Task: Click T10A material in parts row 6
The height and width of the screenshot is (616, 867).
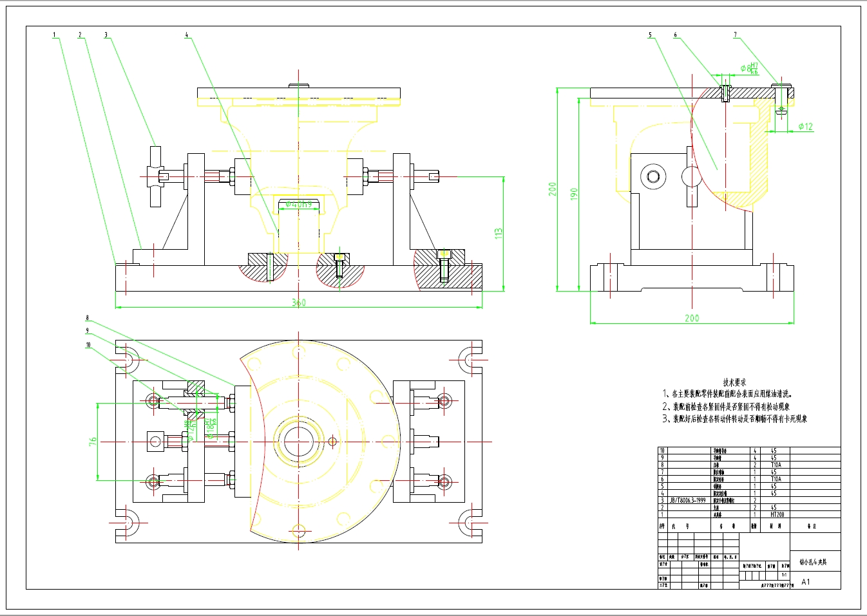Action: [x=776, y=479]
